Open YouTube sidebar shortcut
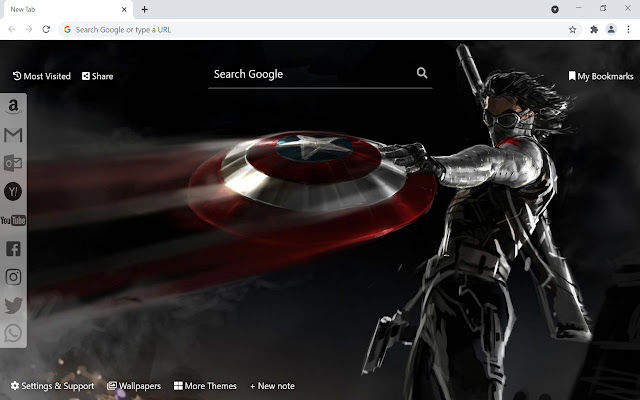This screenshot has height=400, width=640. tap(13, 220)
